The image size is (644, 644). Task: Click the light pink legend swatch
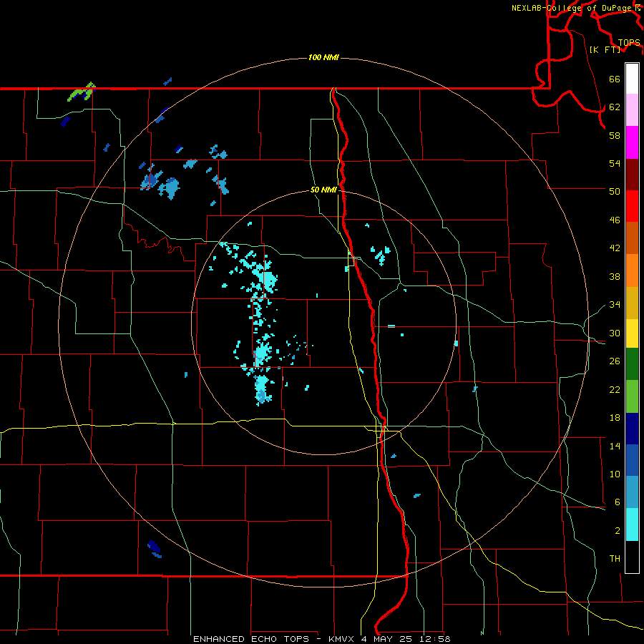[x=632, y=109]
